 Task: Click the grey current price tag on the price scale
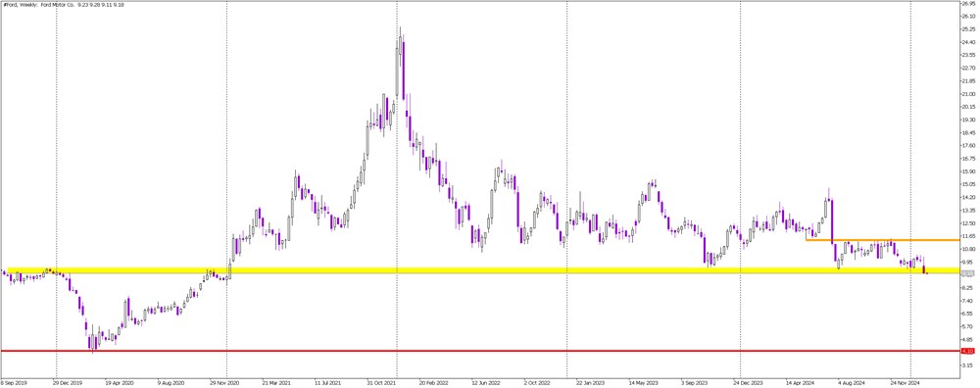(x=968, y=273)
